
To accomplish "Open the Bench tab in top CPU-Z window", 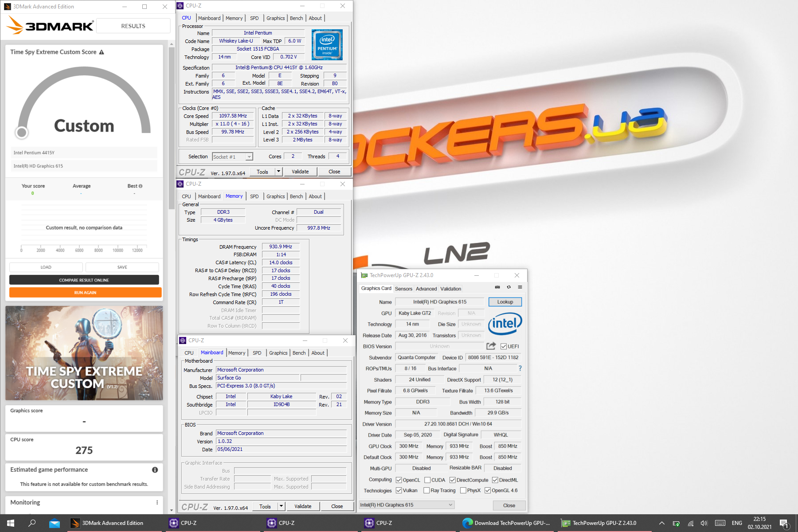I will 297,18.
